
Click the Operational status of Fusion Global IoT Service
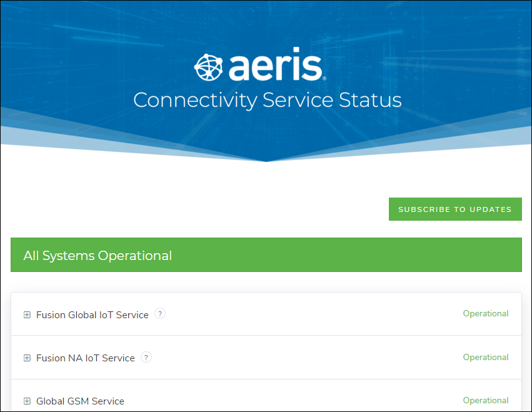pos(486,314)
